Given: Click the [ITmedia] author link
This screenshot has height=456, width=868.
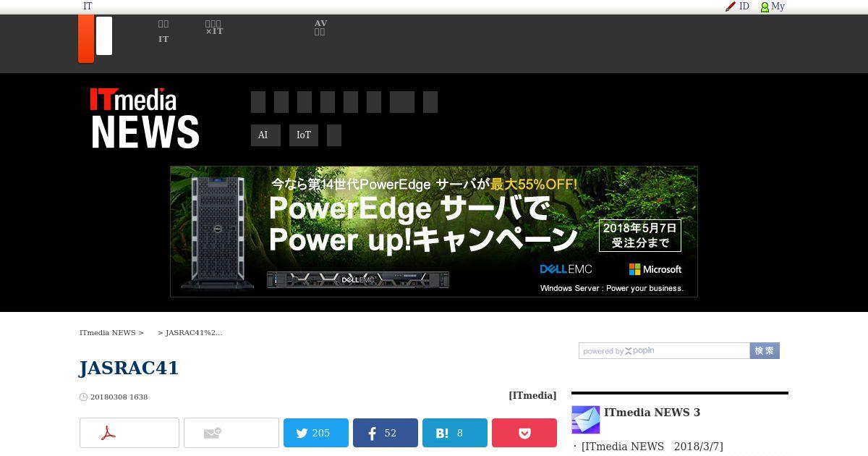Looking at the screenshot, I should [x=532, y=395].
